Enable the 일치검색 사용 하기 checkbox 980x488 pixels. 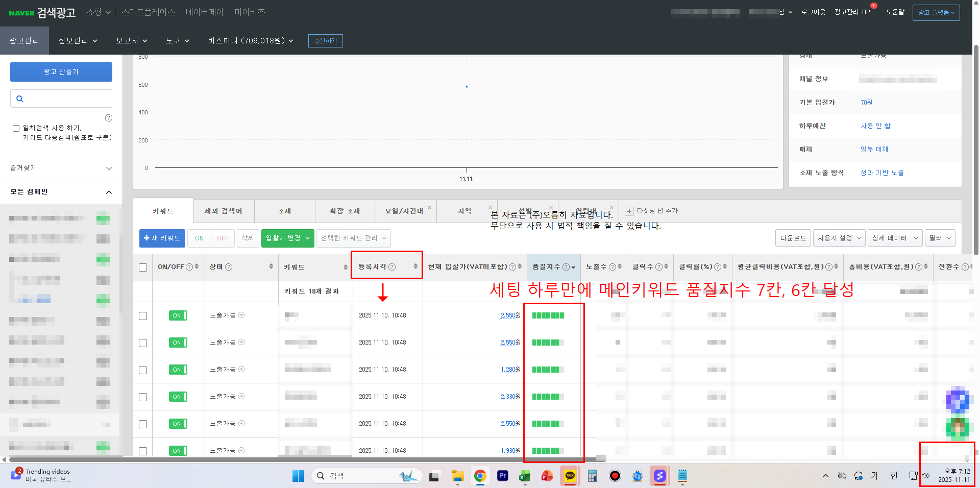16,129
